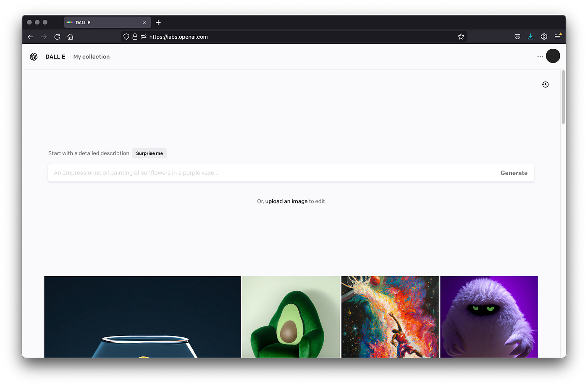Go to the browser home icon

pyautogui.click(x=70, y=37)
